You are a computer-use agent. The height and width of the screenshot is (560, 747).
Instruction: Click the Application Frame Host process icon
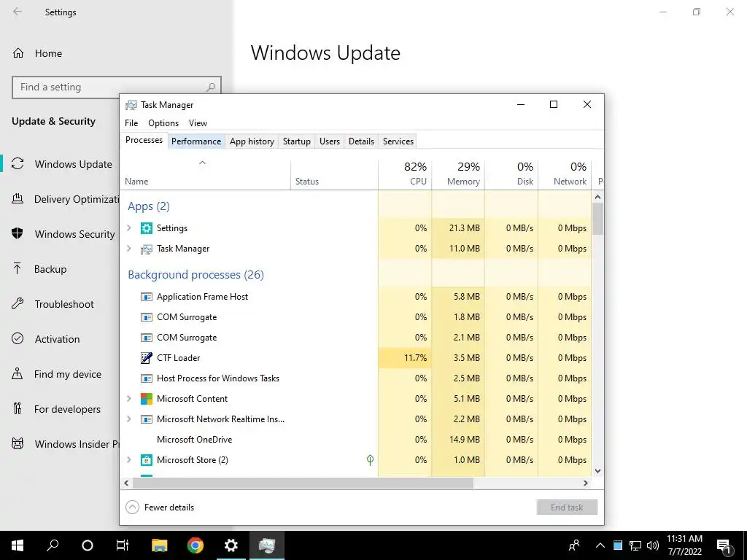point(146,297)
